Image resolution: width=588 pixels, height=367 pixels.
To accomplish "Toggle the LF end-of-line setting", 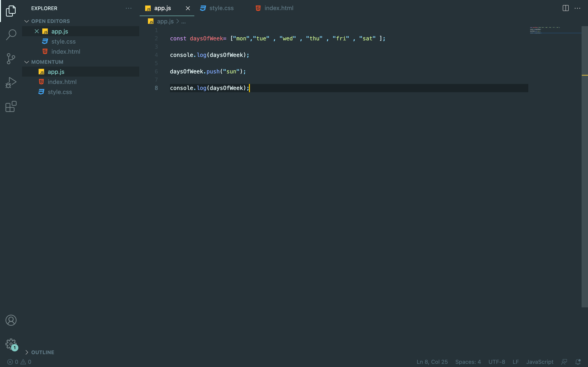I will point(516,362).
